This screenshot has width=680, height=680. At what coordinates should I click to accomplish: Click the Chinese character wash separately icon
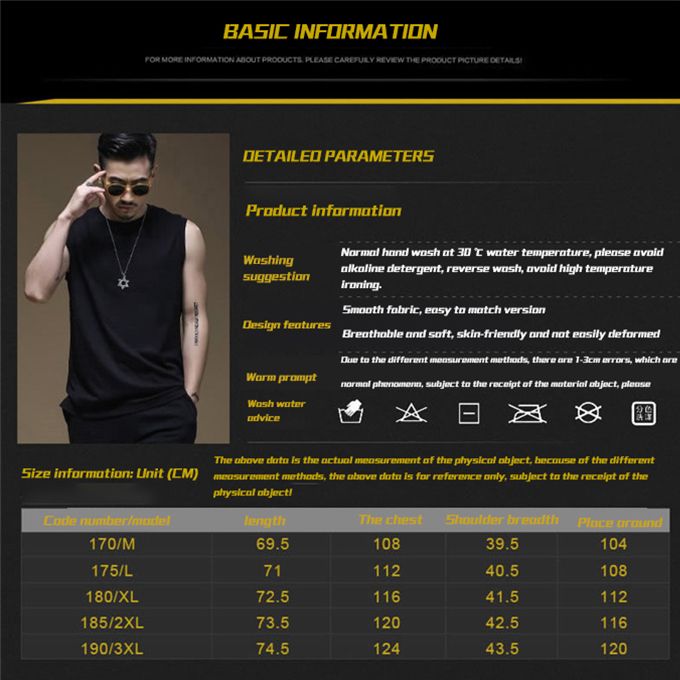[x=643, y=412]
